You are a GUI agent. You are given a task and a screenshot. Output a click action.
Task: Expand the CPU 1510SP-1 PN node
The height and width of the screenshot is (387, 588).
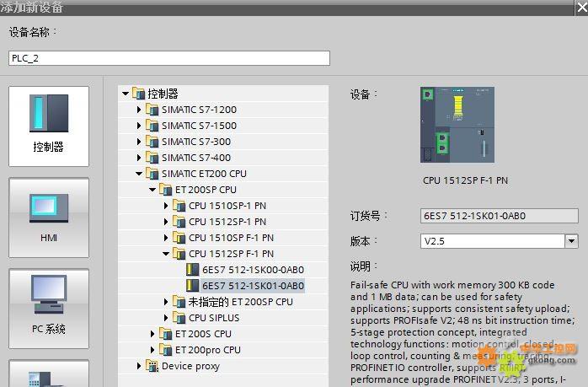pos(166,206)
